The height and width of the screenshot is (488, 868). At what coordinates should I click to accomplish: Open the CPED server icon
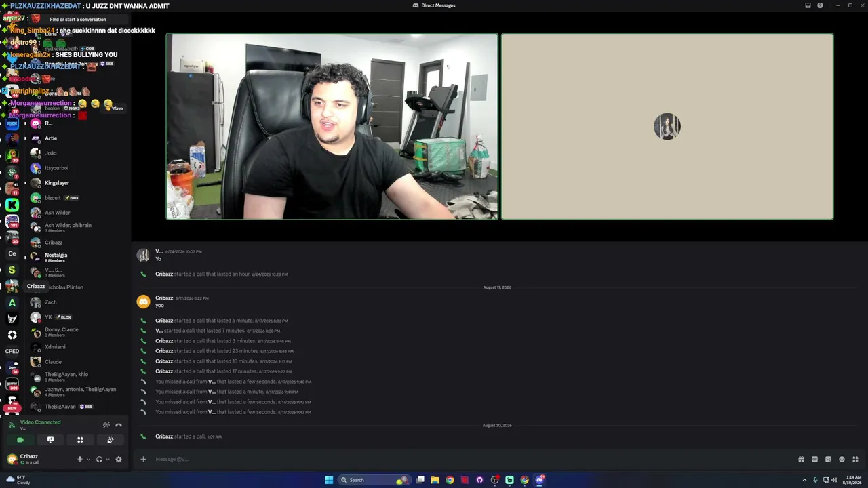tap(12, 351)
